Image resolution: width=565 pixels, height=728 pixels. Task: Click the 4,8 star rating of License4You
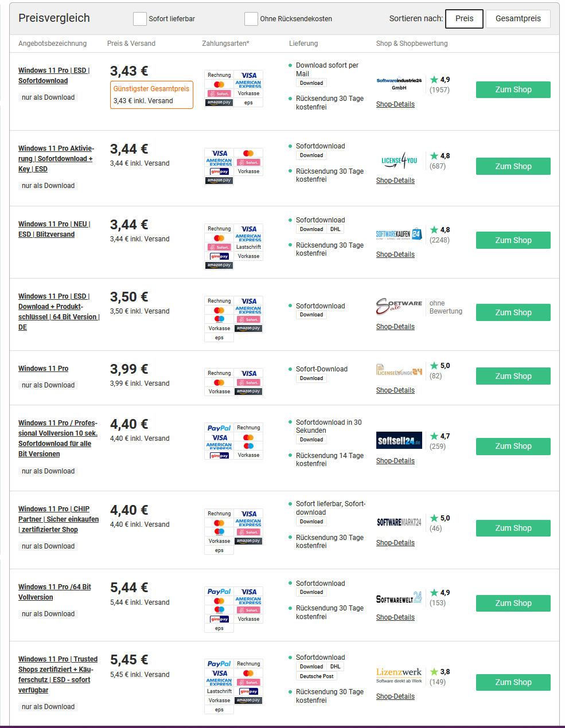click(x=440, y=156)
